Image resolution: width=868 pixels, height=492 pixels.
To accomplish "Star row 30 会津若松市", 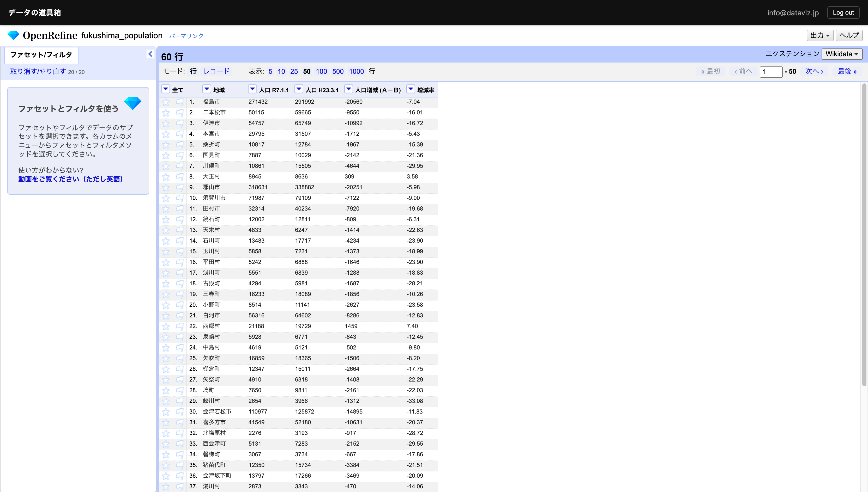I will tap(166, 412).
